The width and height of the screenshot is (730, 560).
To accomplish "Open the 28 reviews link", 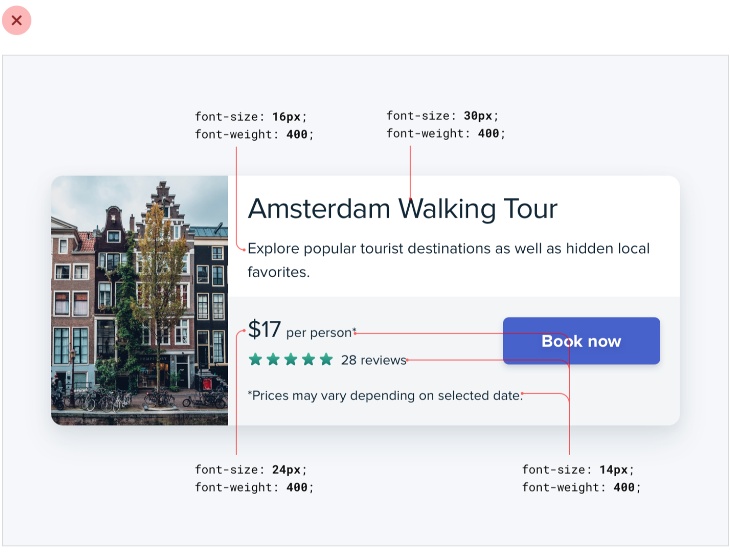I will (373, 360).
